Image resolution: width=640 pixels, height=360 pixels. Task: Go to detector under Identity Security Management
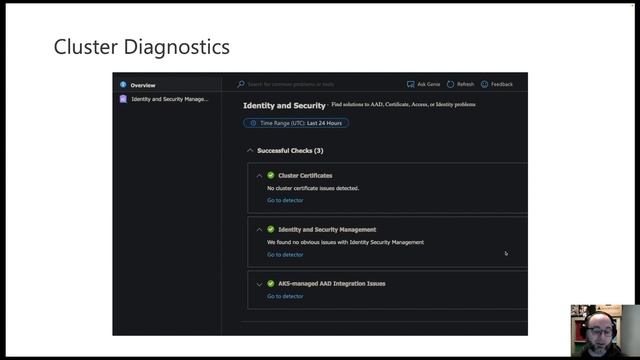[x=285, y=255]
